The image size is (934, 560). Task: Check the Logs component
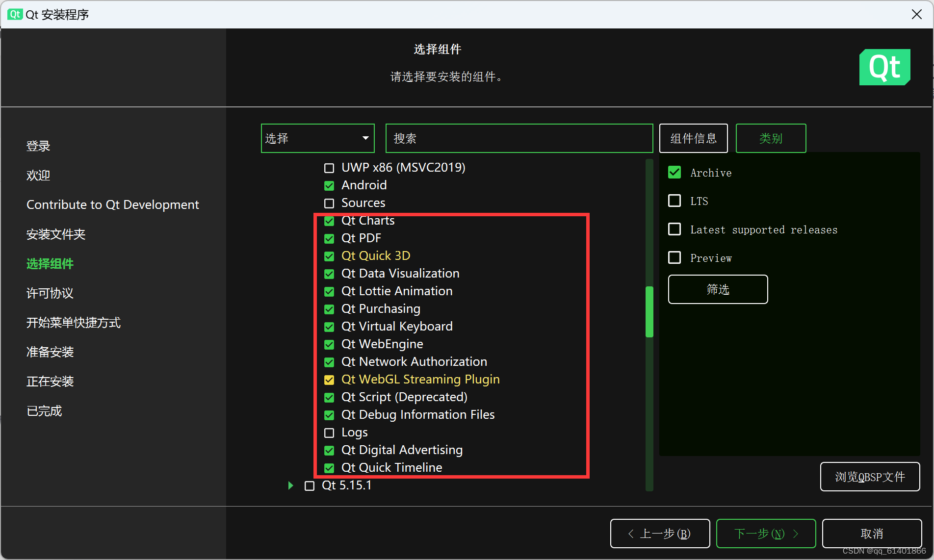coord(329,433)
